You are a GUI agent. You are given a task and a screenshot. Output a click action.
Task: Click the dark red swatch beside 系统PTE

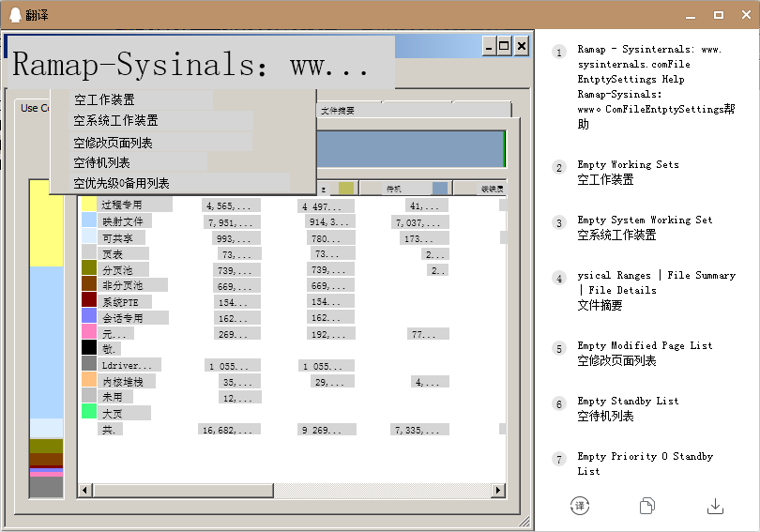click(89, 300)
